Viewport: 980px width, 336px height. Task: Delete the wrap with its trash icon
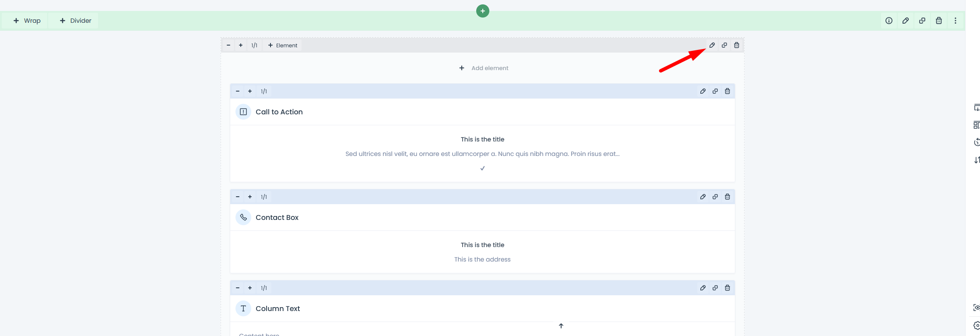point(737,45)
